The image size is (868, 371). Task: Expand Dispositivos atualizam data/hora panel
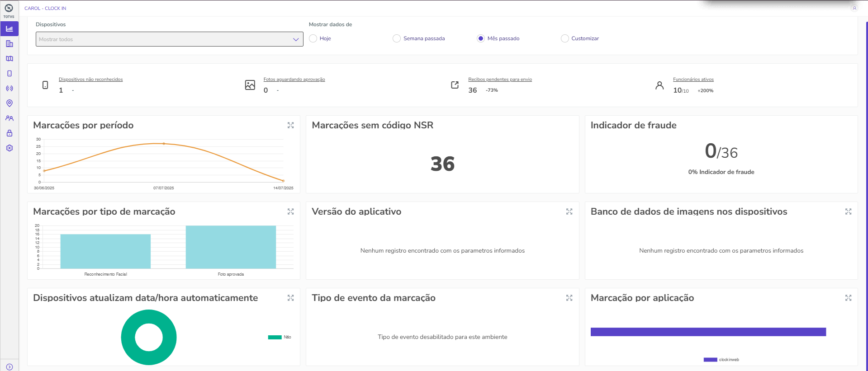[291, 298]
